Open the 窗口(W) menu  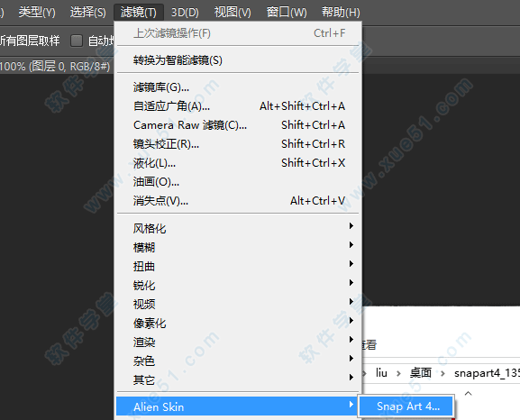pos(287,13)
